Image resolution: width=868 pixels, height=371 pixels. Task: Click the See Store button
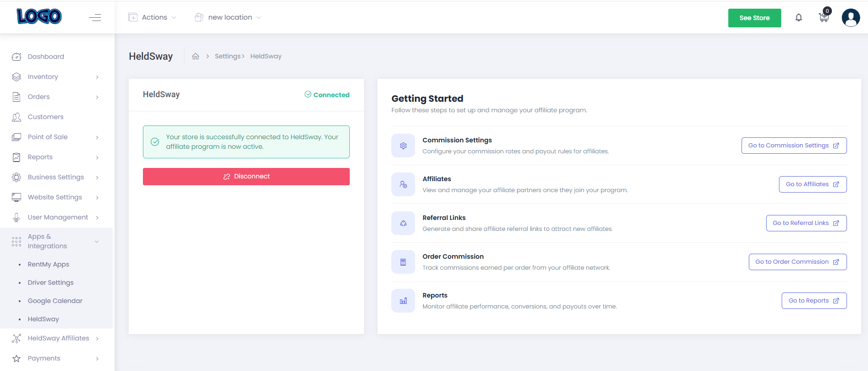click(754, 18)
